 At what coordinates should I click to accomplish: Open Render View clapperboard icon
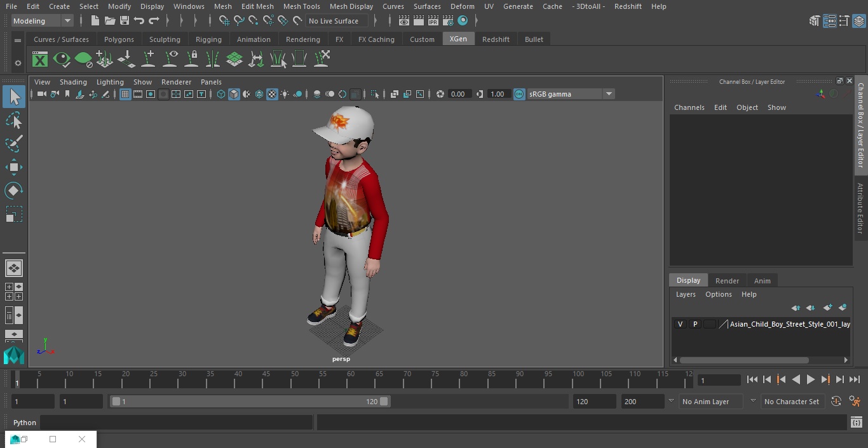point(404,21)
